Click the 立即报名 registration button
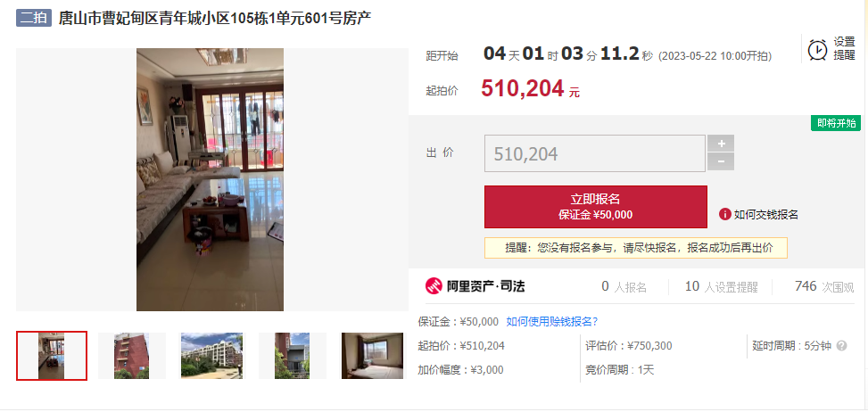The height and width of the screenshot is (412, 868). pos(596,207)
